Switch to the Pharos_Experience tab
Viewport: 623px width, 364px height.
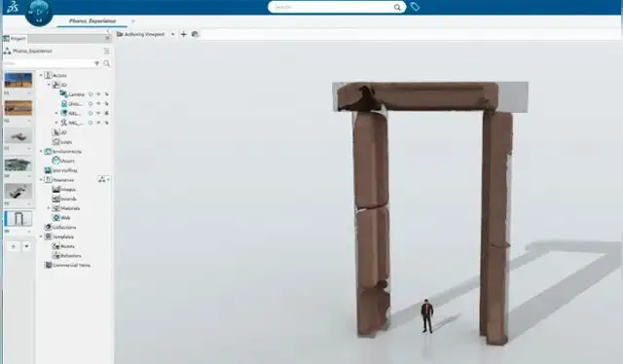tap(92, 21)
